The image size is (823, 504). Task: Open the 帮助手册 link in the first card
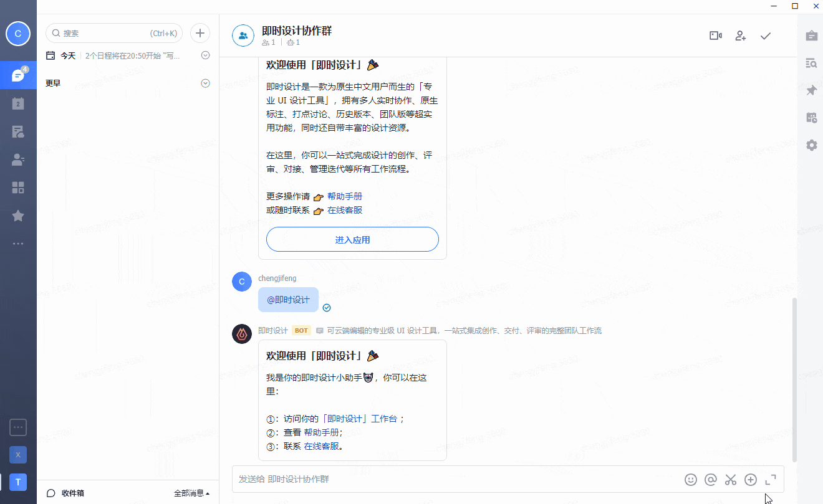[x=345, y=196]
